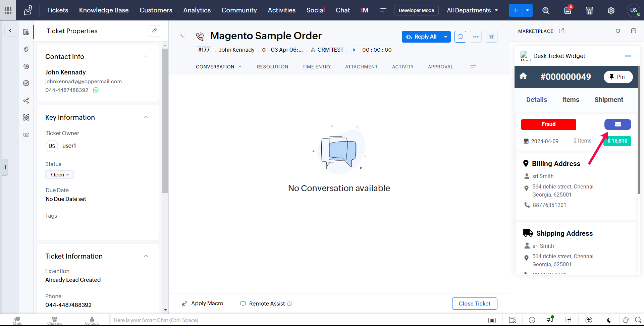Switch to the Resolution tab
Viewport: 644px width, 326px height.
[x=272, y=67]
